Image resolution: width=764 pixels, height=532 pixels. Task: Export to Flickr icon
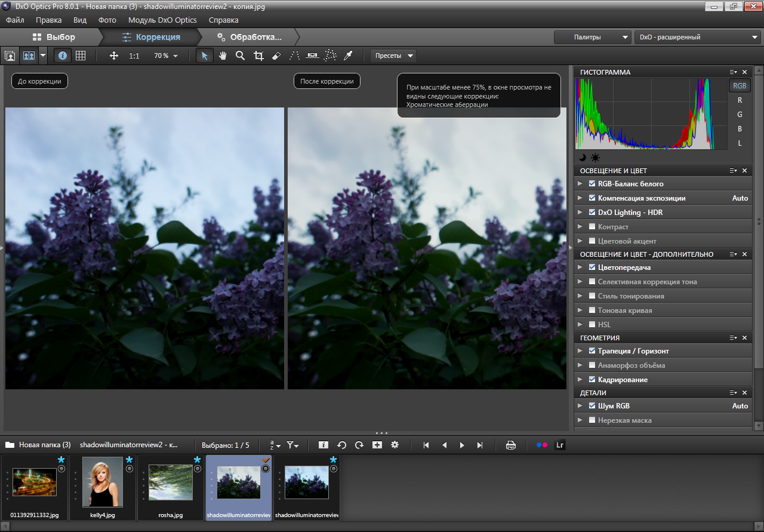(541, 445)
